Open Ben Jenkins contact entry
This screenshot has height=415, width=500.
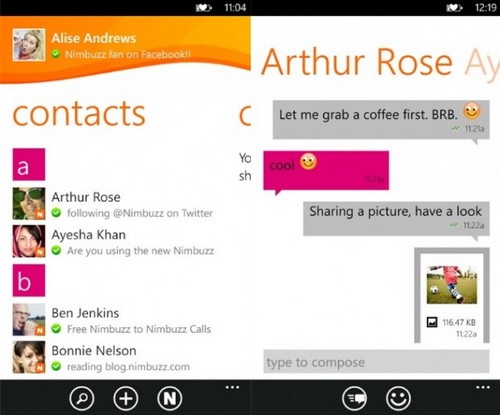coord(113,319)
